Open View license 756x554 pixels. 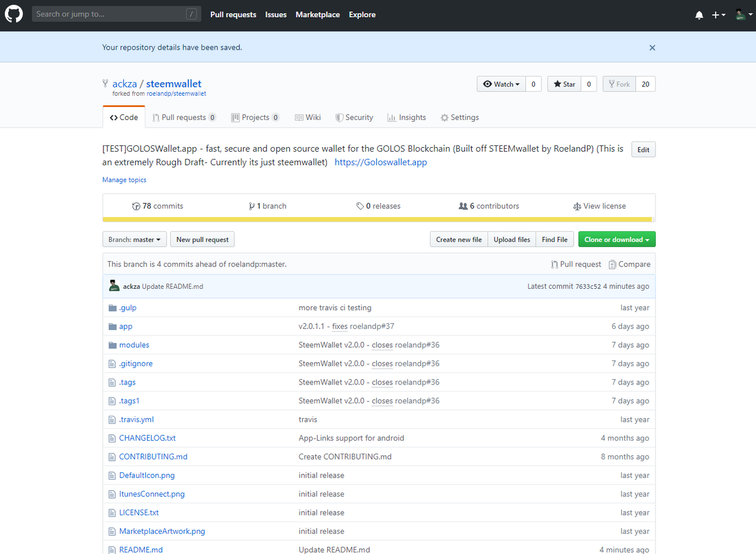click(599, 206)
